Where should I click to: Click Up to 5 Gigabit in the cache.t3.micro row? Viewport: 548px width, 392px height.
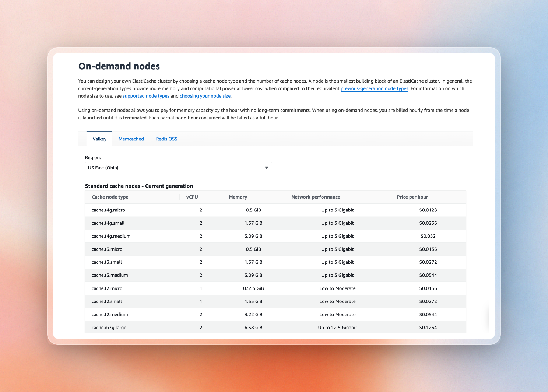tap(337, 249)
